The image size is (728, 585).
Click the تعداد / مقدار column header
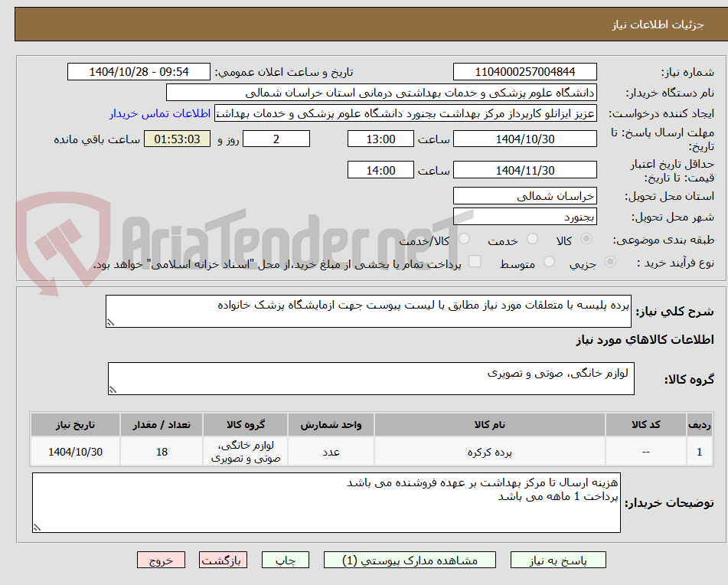(162, 425)
